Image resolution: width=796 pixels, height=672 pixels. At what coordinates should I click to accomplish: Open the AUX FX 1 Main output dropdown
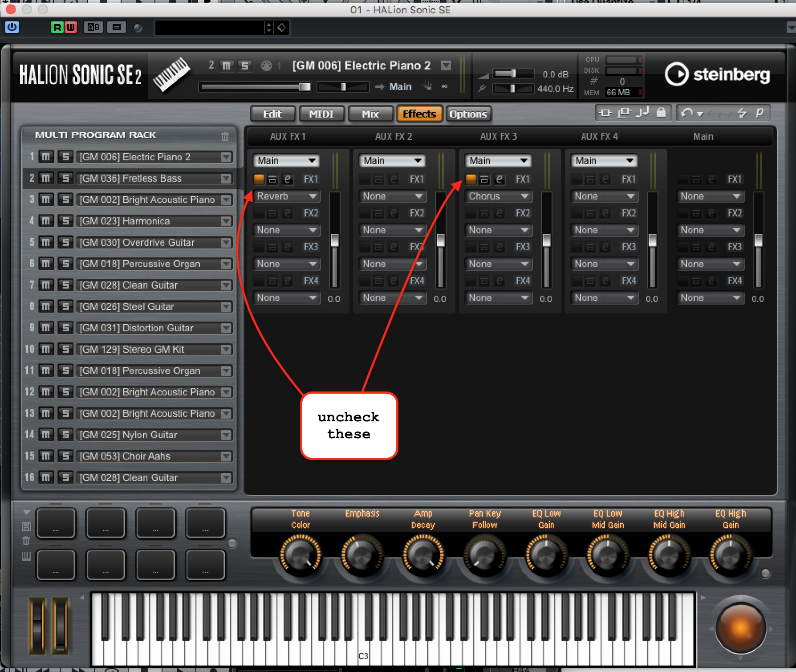click(x=287, y=160)
